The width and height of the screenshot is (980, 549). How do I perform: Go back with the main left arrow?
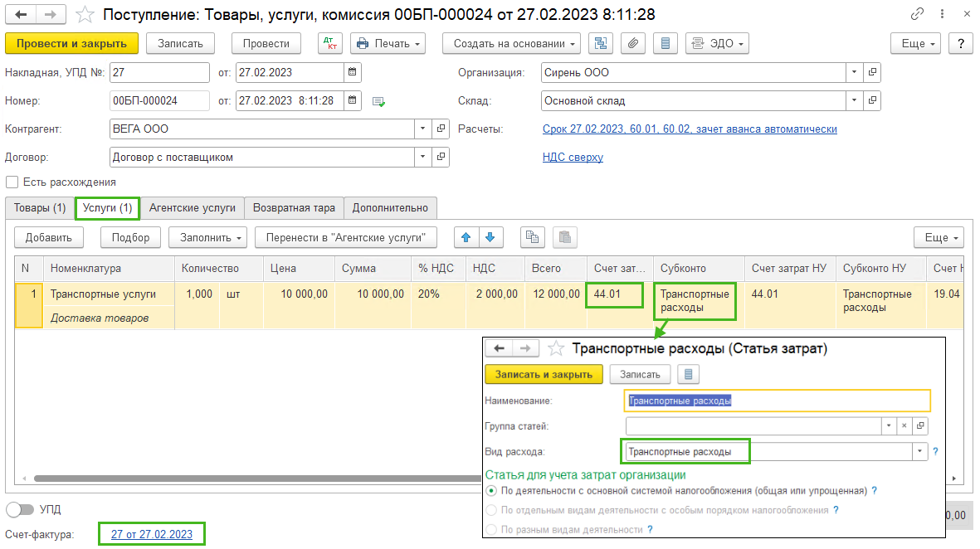[x=21, y=14]
